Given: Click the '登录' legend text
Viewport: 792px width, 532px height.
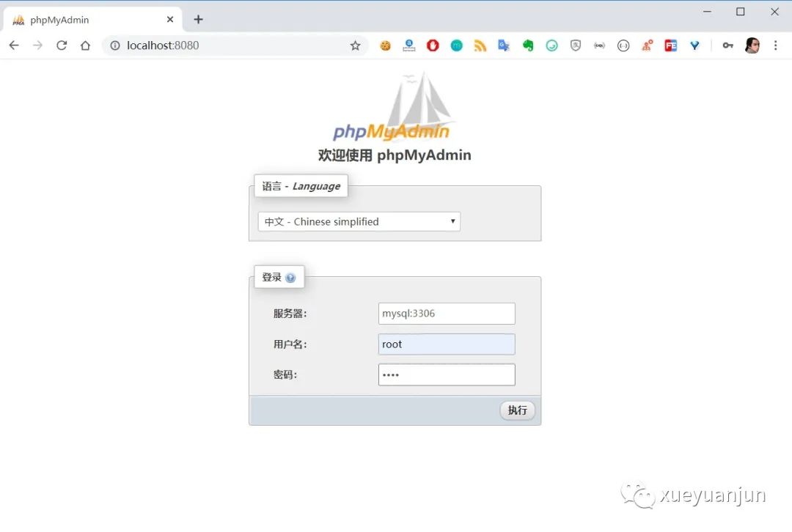Looking at the screenshot, I should [x=271, y=277].
